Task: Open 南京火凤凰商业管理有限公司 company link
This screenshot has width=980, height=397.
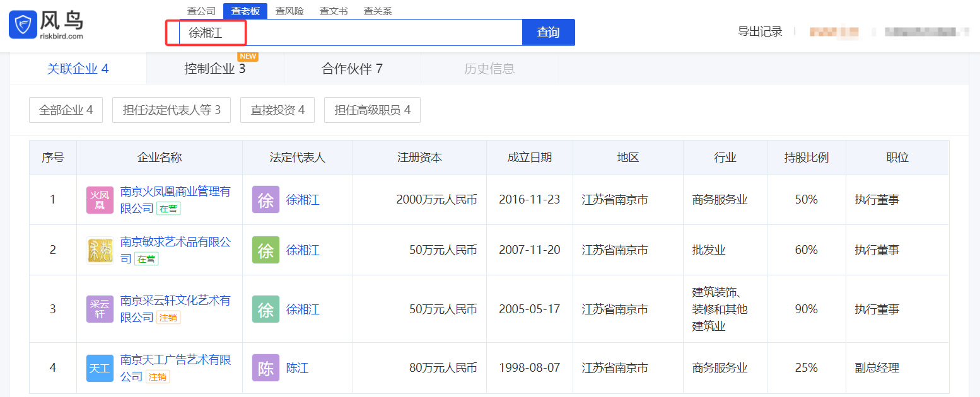Action: [x=175, y=192]
